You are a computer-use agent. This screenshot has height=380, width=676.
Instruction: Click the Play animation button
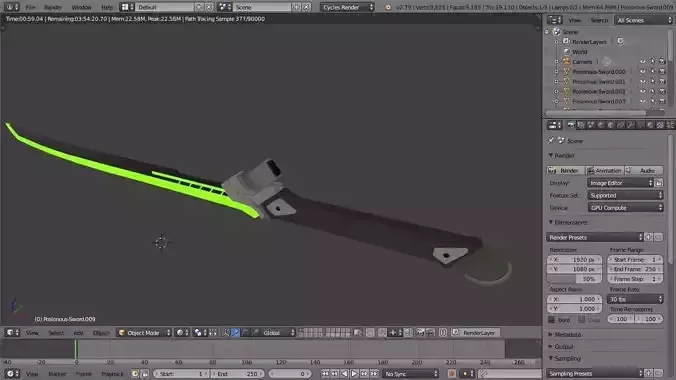[x=354, y=374]
